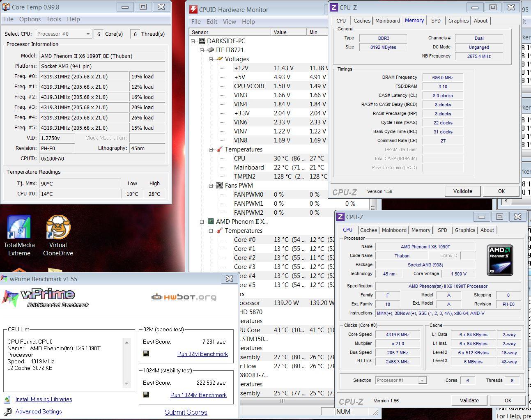The width and height of the screenshot is (531, 420).
Task: Open Install Missing Libraries link
Action: (44, 399)
